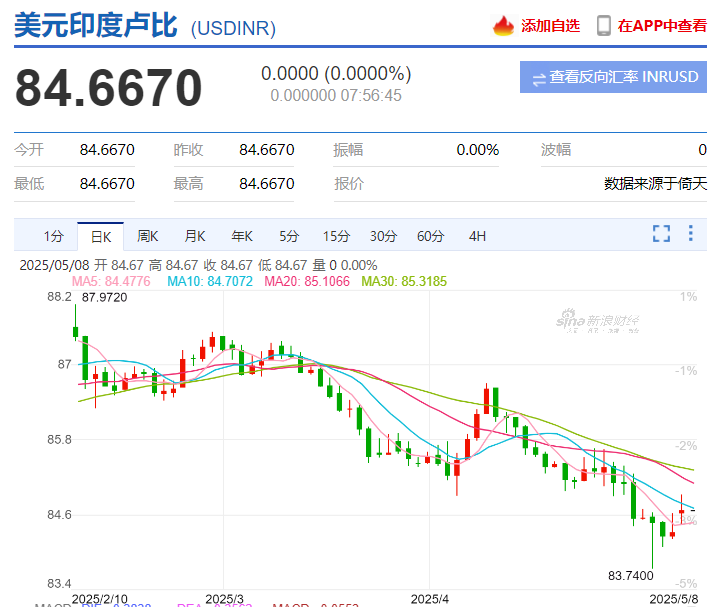Image resolution: width=715 pixels, height=607 pixels.
Task: Open the three-dot chart options menu
Action: [x=691, y=233]
